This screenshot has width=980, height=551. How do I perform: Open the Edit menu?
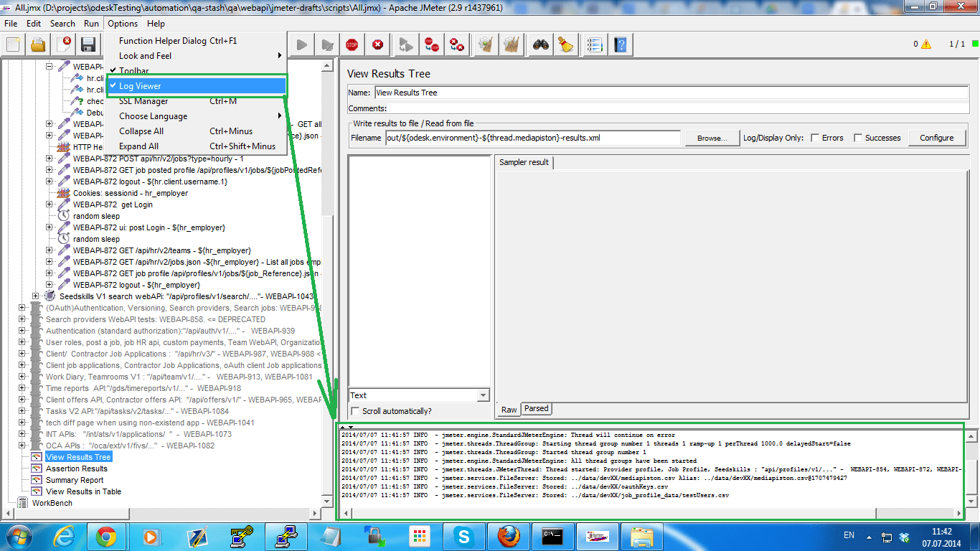(x=34, y=24)
